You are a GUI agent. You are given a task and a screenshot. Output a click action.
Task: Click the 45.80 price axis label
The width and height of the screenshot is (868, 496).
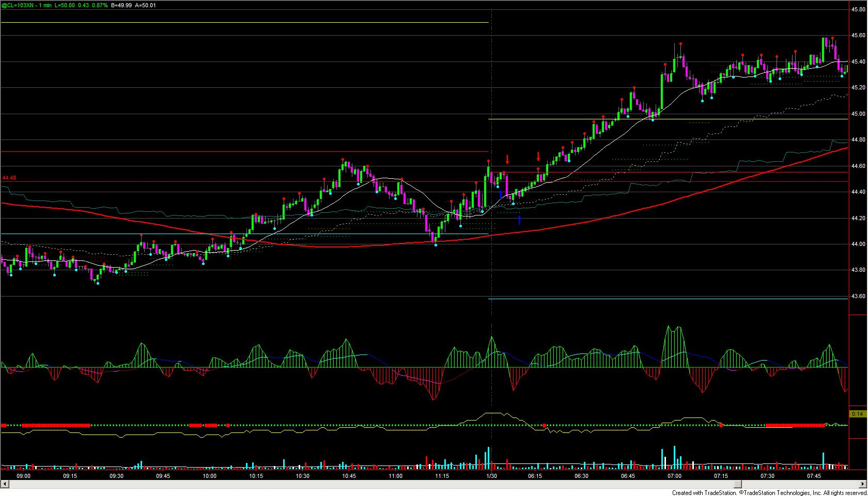(858, 9)
